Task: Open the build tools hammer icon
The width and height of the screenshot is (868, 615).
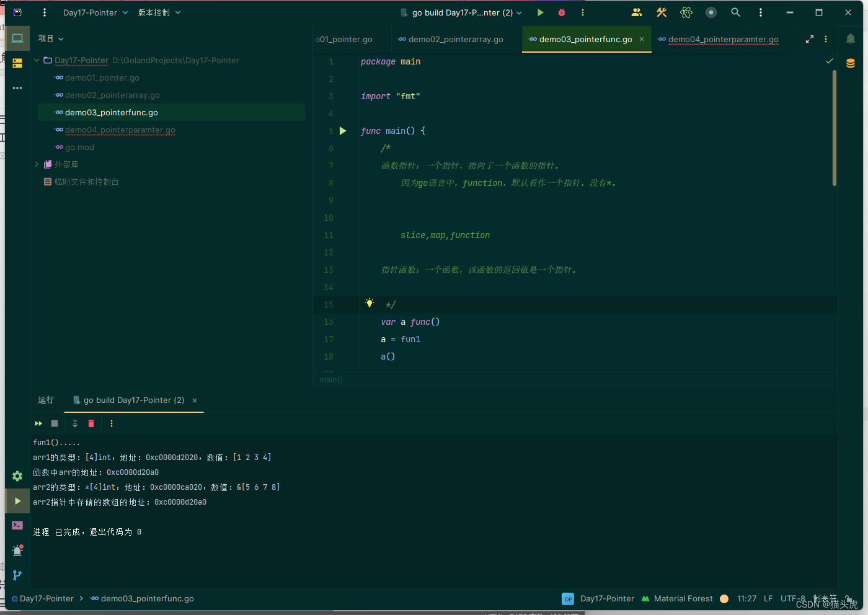Action: tap(662, 12)
